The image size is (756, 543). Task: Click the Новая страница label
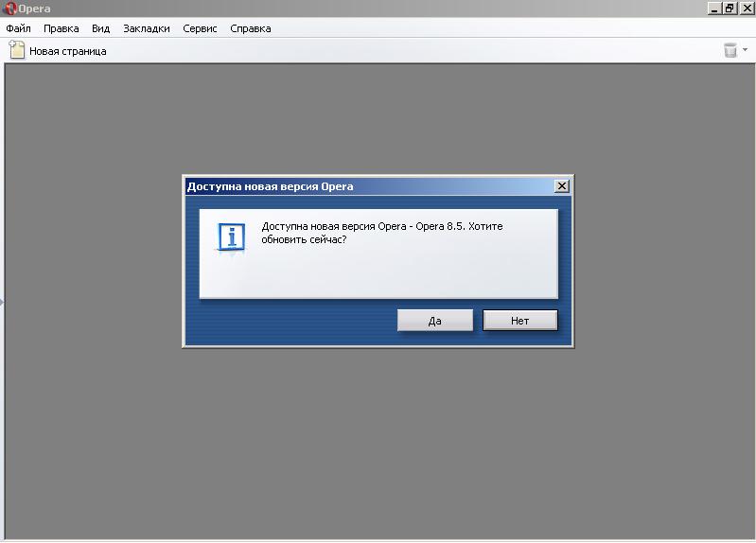pyautogui.click(x=68, y=51)
